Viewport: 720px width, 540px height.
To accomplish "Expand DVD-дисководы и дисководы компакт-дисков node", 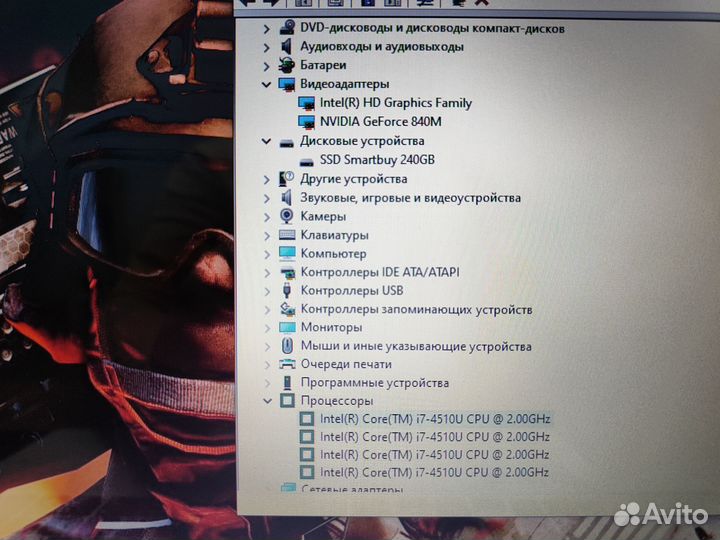I will (x=266, y=28).
